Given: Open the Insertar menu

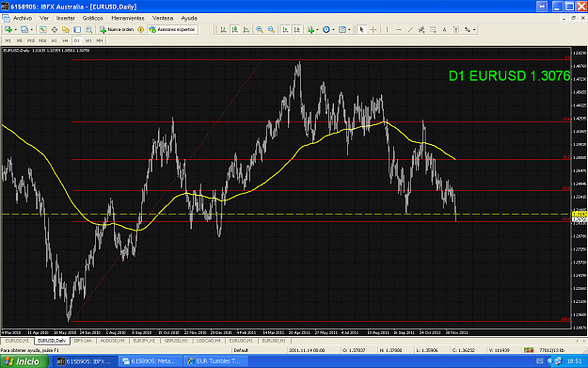Looking at the screenshot, I should [66, 18].
